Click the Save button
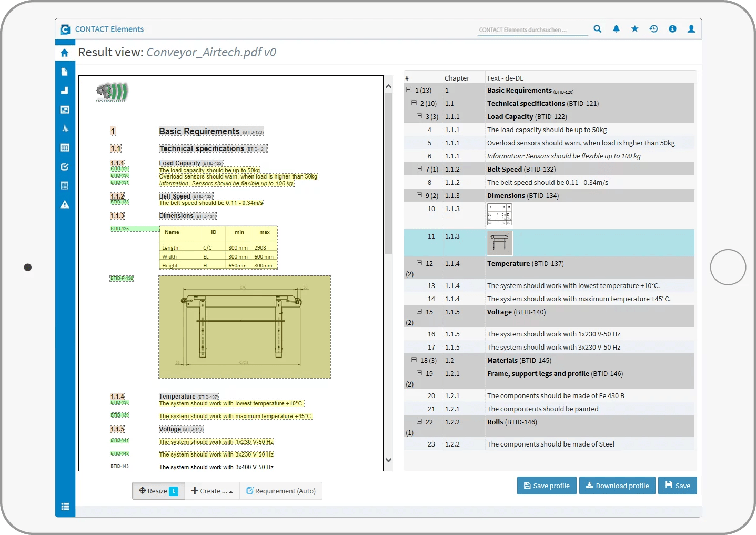The image size is (756, 535). pyautogui.click(x=678, y=486)
